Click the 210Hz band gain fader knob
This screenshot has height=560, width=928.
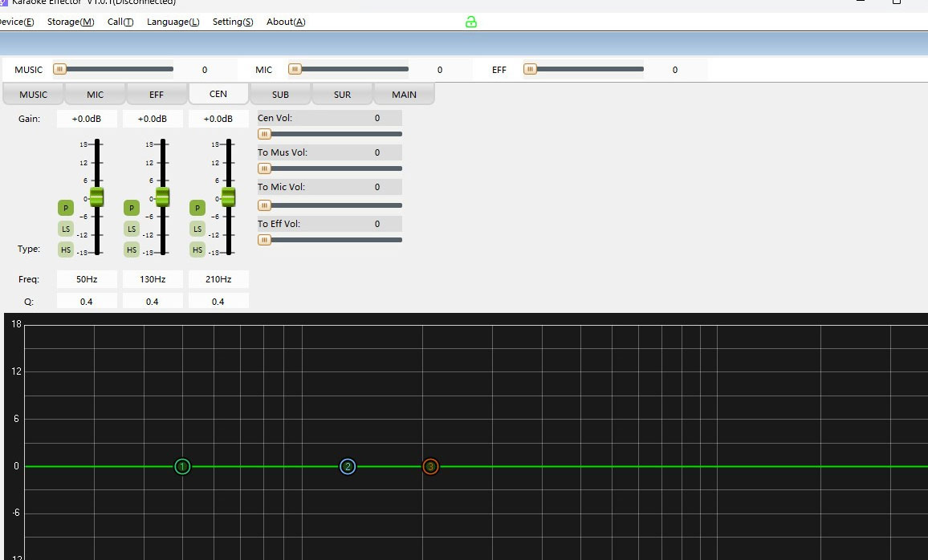(x=229, y=197)
